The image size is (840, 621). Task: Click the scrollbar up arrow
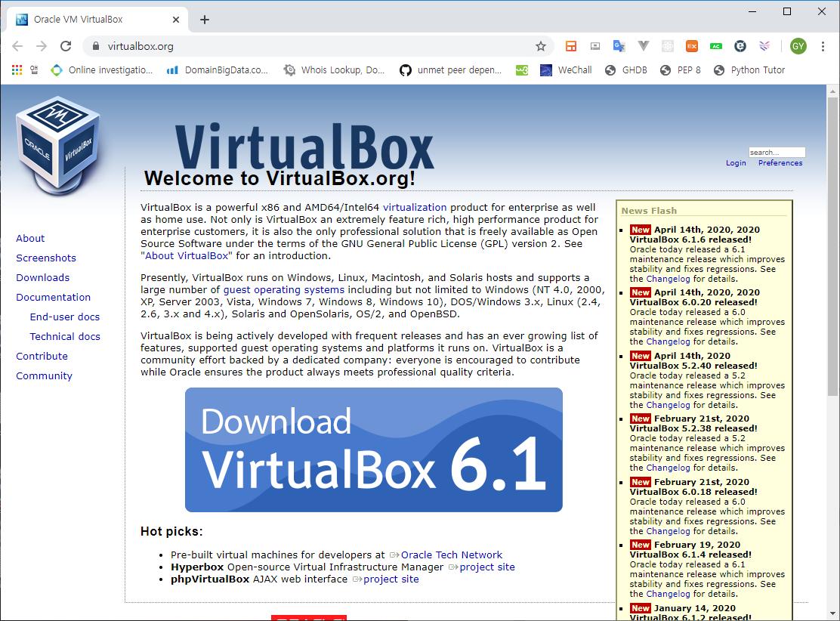click(x=832, y=91)
